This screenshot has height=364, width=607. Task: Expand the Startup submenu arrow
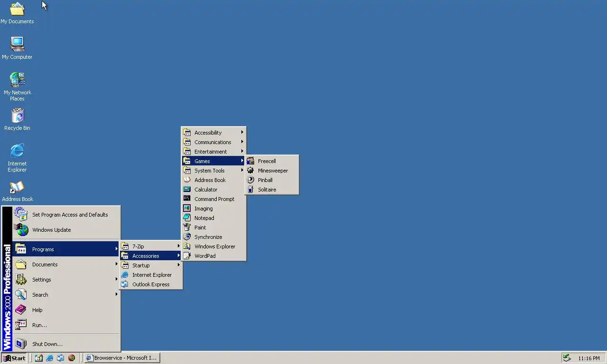[179, 265]
